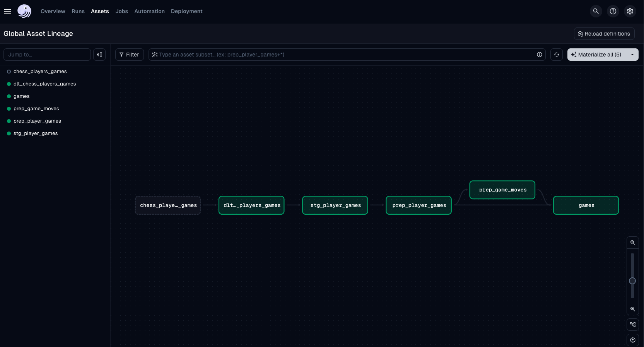This screenshot has width=644, height=347.
Task: Click the asset subset info icon
Action: [x=540, y=55]
